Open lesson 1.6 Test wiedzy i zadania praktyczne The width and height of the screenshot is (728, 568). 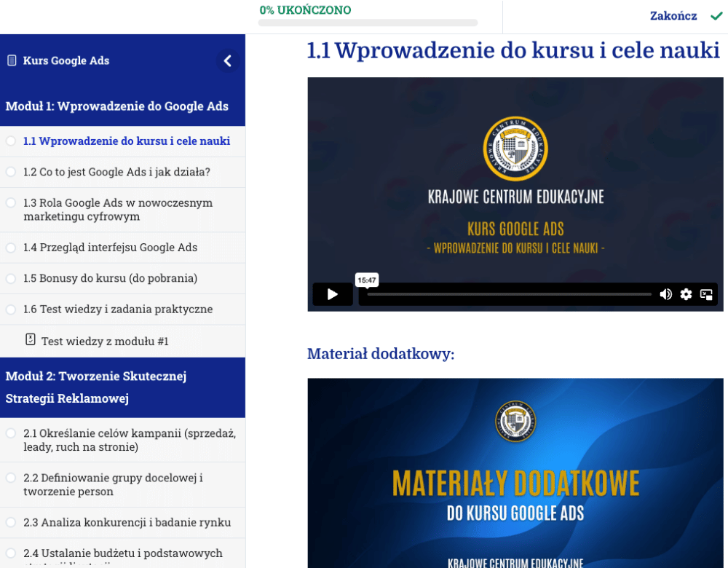click(x=118, y=309)
